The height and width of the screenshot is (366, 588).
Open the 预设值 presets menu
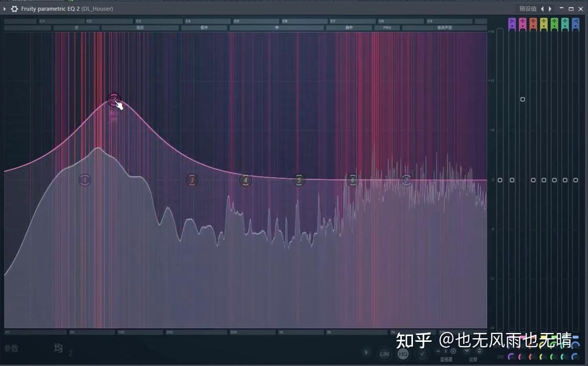[x=527, y=8]
